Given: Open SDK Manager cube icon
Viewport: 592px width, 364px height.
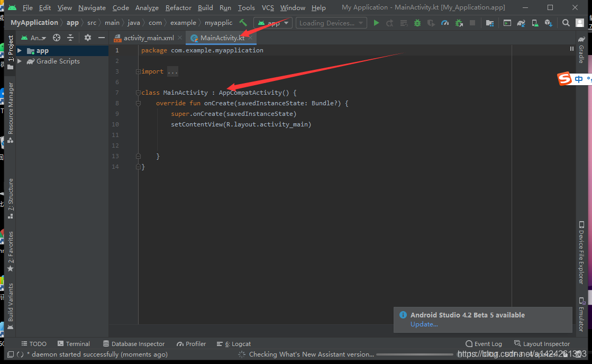Looking at the screenshot, I should [x=549, y=23].
